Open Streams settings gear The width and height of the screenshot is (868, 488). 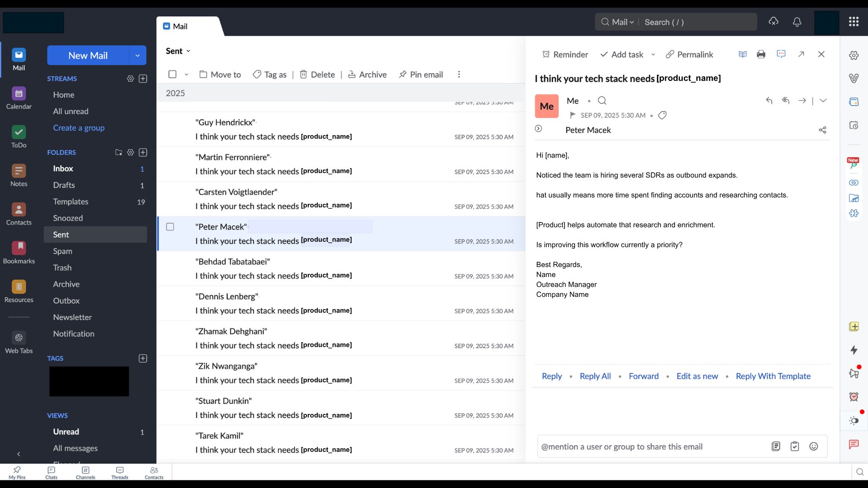click(x=130, y=79)
